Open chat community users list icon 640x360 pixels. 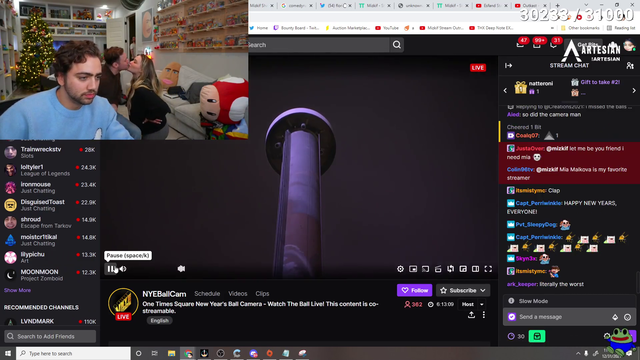[x=630, y=65]
